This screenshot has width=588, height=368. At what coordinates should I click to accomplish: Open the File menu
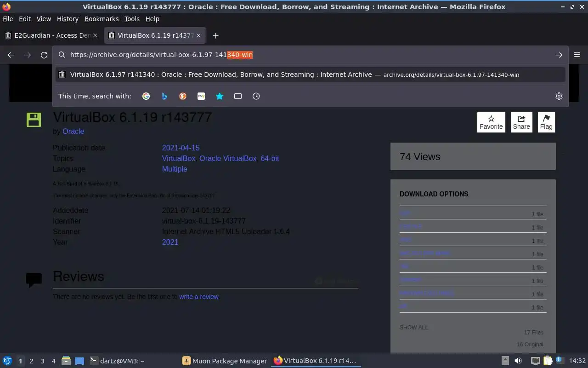(x=8, y=19)
